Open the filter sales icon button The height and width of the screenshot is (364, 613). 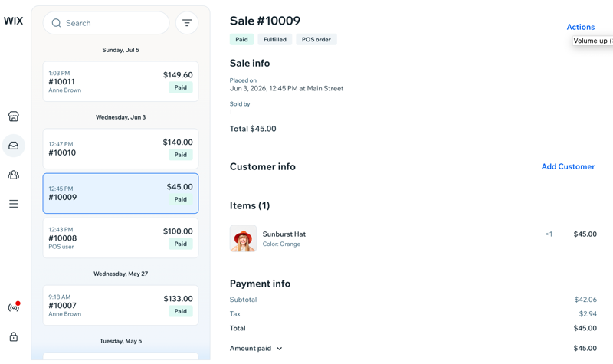tap(187, 23)
